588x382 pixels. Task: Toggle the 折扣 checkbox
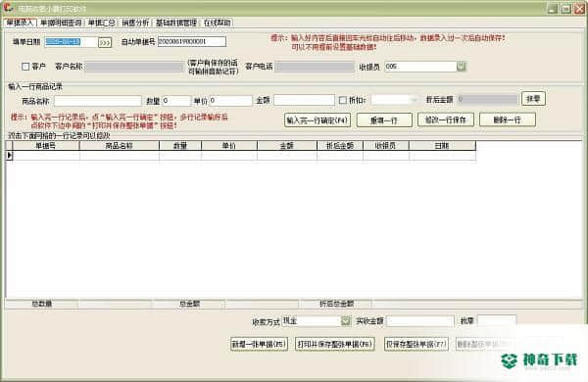pyautogui.click(x=342, y=100)
